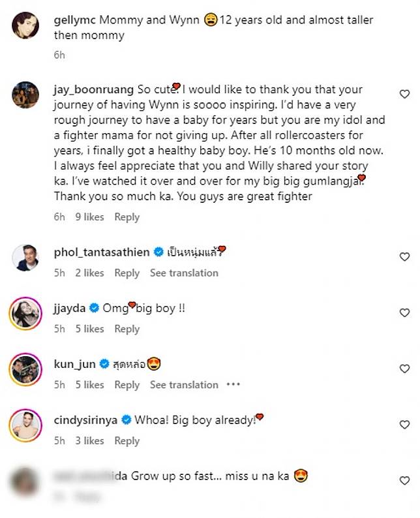
Task: View phol_tantasathien's profile photo
Action: click(25, 258)
